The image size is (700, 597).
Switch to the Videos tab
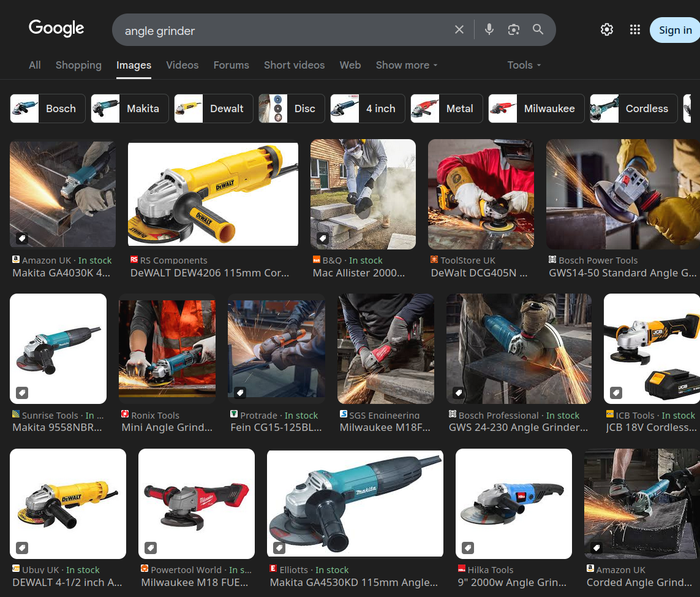182,65
